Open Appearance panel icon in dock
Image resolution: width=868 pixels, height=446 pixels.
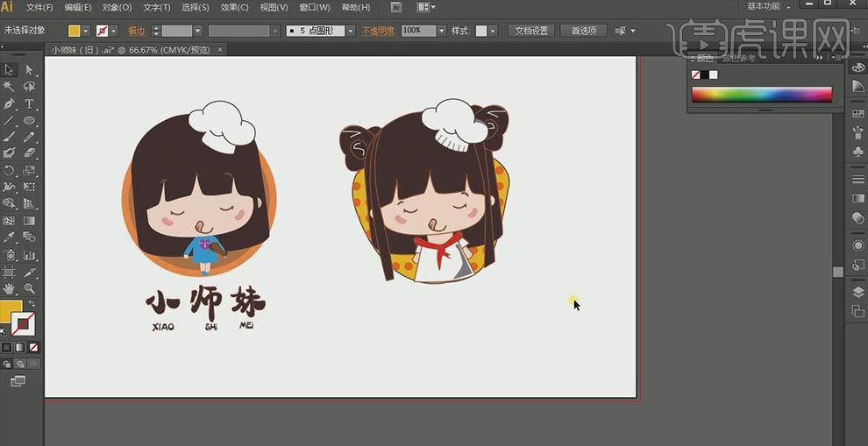click(857, 245)
